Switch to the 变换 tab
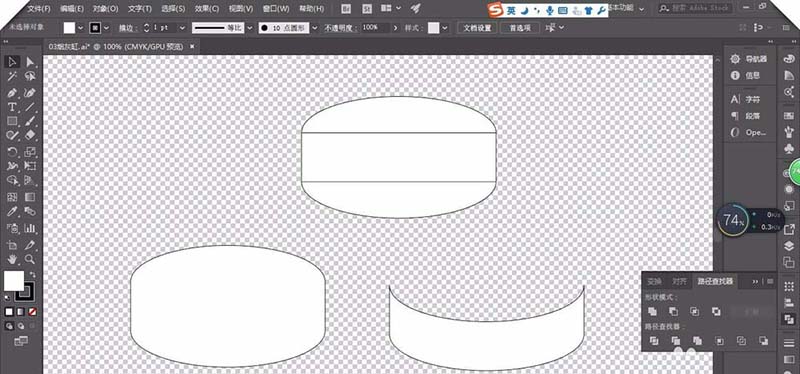 click(x=654, y=281)
